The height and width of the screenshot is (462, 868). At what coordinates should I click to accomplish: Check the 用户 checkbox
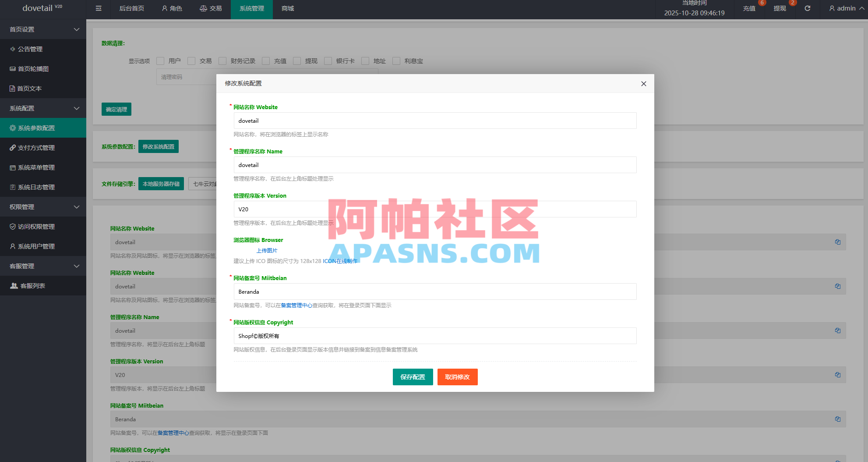point(160,61)
